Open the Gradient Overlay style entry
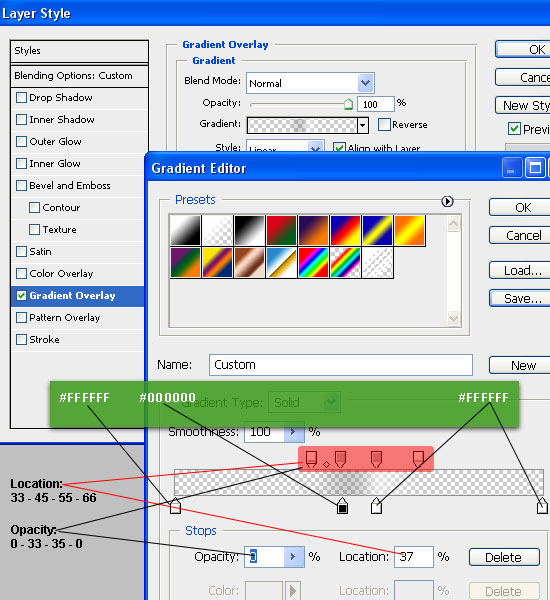550x600 pixels. click(x=78, y=296)
